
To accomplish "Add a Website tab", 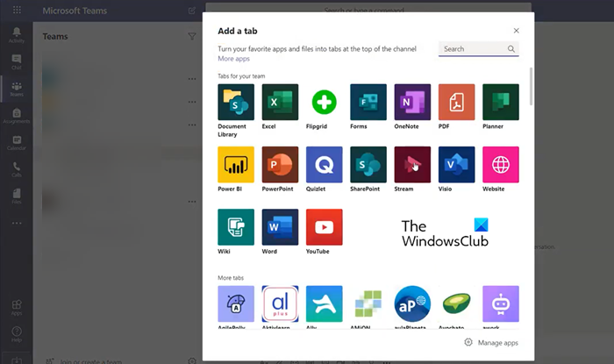I will (x=501, y=165).
